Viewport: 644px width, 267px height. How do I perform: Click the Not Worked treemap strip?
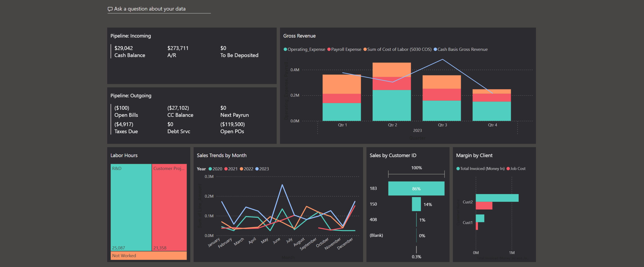[x=149, y=256]
